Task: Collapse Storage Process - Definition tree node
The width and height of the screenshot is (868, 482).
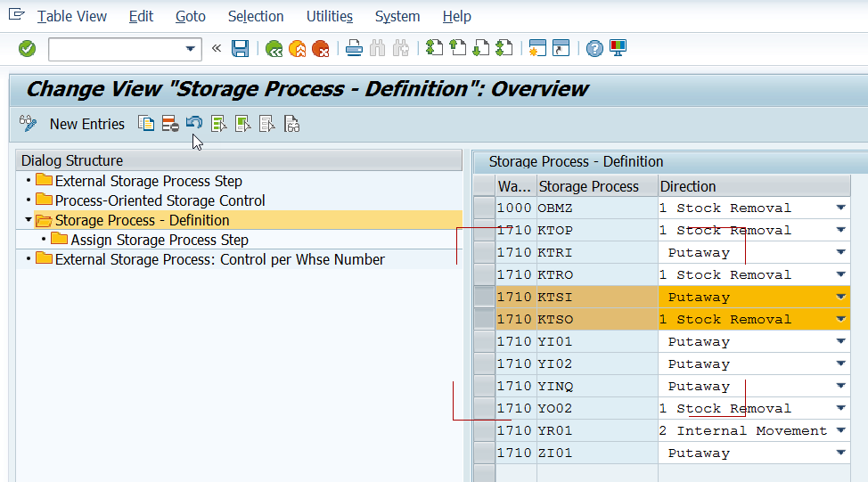Action: coord(29,220)
